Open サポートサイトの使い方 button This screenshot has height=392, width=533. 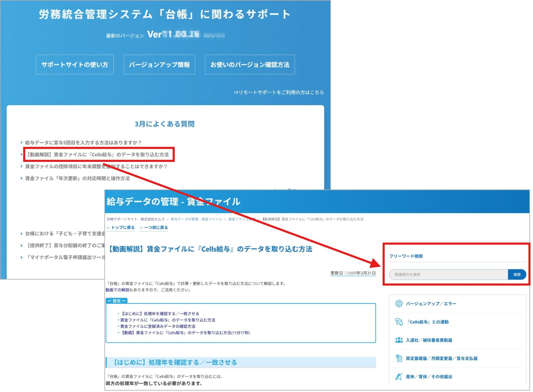[75, 65]
